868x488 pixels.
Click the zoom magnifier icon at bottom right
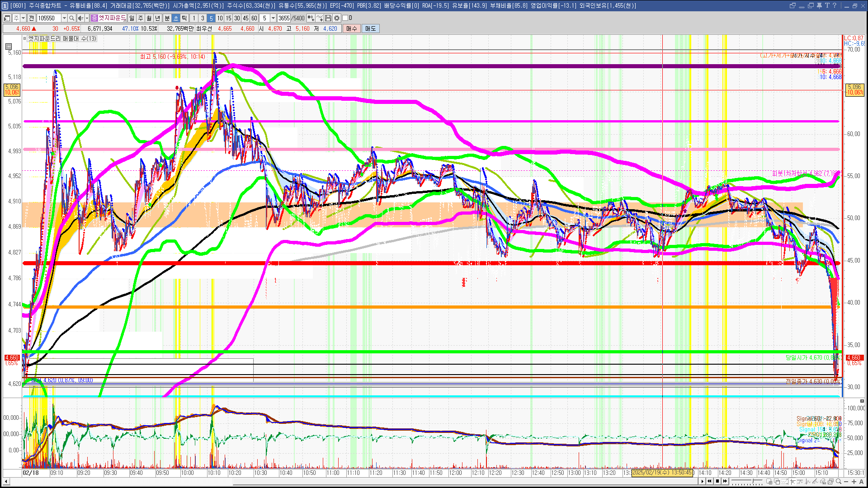click(839, 482)
